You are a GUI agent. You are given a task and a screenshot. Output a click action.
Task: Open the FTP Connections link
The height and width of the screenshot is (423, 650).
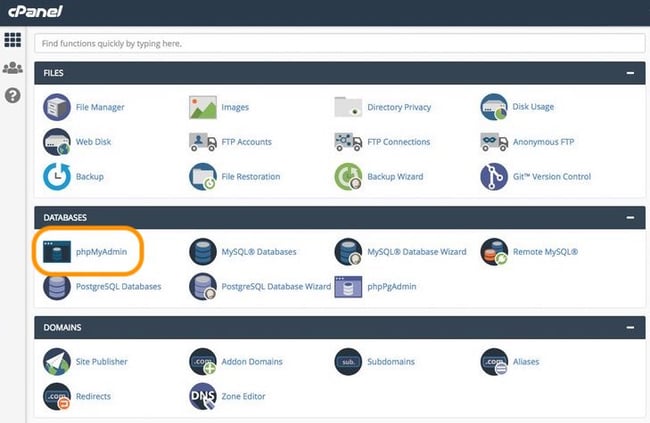coord(399,142)
